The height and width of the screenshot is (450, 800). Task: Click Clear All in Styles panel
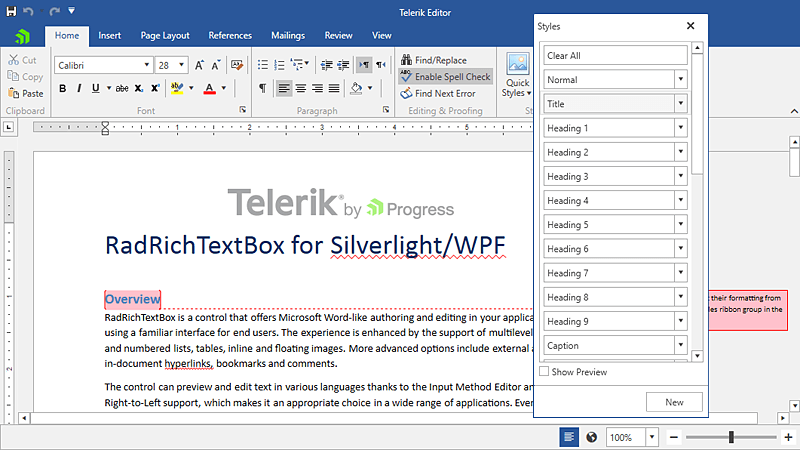tap(615, 56)
